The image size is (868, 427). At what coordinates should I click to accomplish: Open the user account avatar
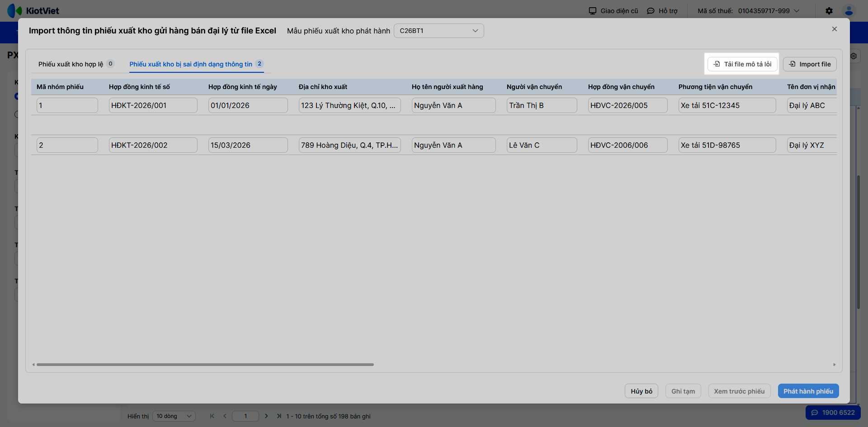tap(849, 11)
